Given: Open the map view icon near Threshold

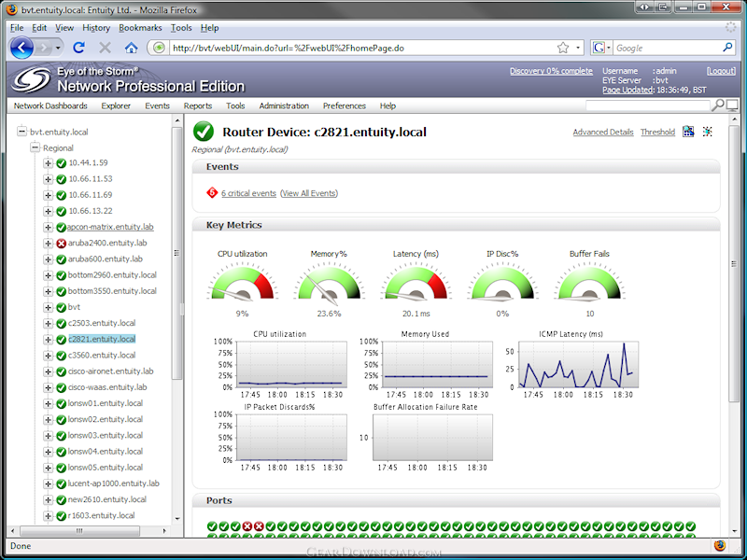Looking at the screenshot, I should pyautogui.click(x=688, y=132).
